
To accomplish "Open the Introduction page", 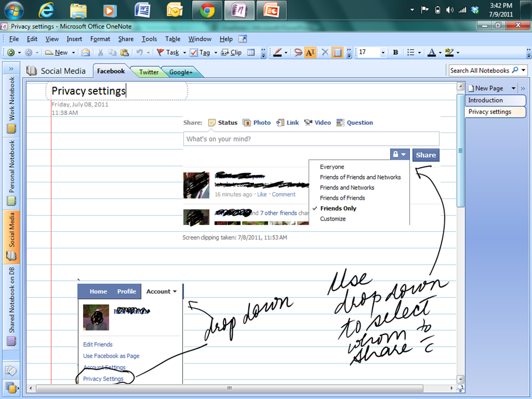I will coord(495,100).
